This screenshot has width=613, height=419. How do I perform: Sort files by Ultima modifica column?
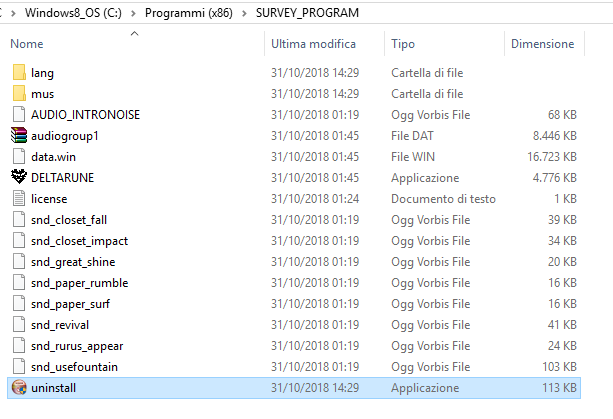[314, 44]
